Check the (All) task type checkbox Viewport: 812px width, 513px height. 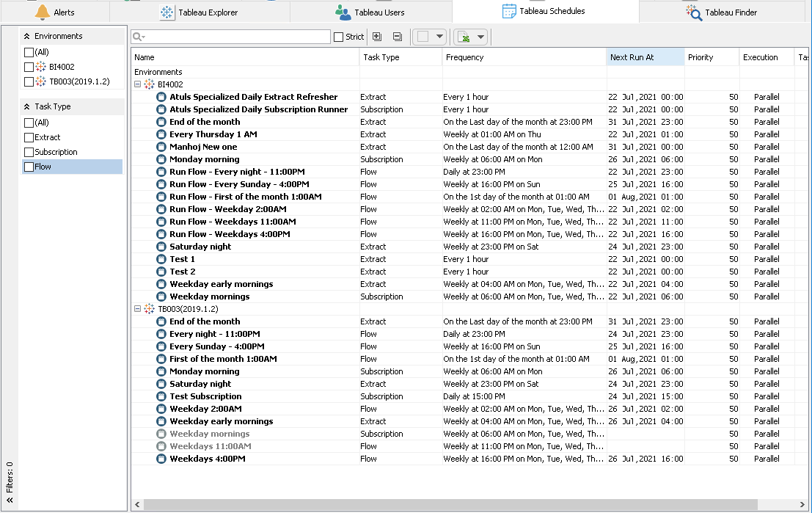point(29,123)
